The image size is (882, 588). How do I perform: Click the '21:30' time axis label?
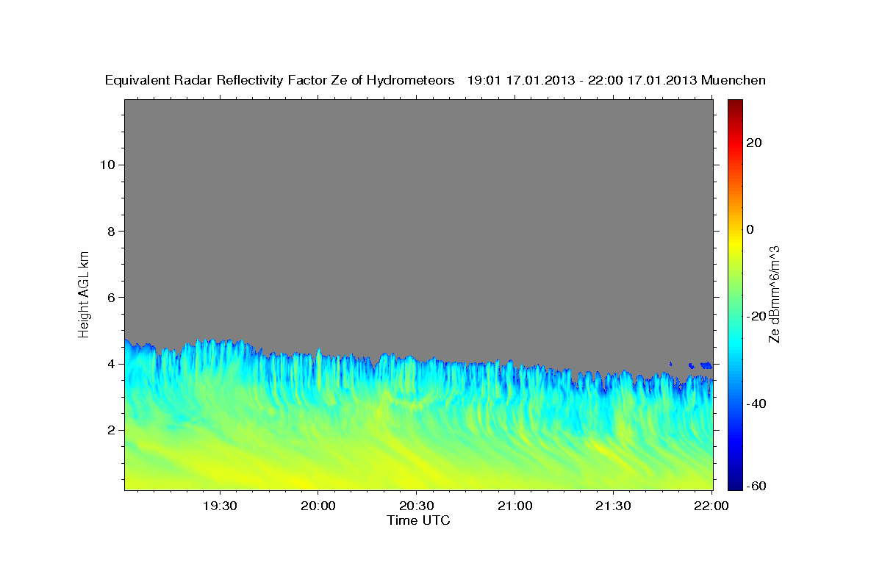point(613,506)
